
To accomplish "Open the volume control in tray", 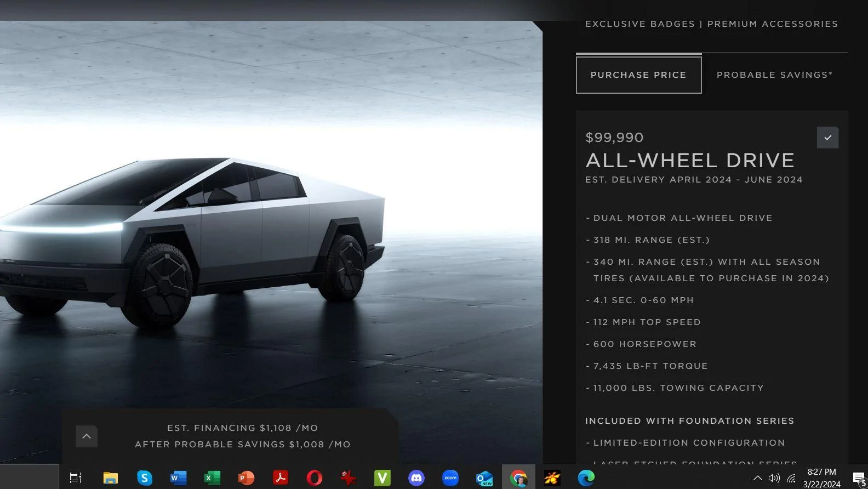I will [774, 478].
